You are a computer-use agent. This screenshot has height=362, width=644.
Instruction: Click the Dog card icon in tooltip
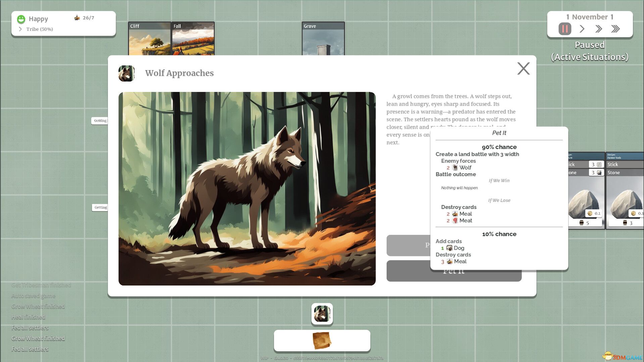click(449, 248)
